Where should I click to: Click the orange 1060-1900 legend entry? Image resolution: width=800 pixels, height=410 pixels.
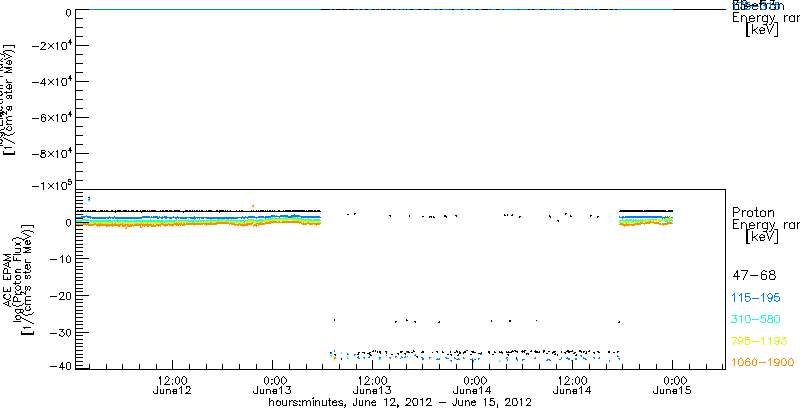click(763, 363)
